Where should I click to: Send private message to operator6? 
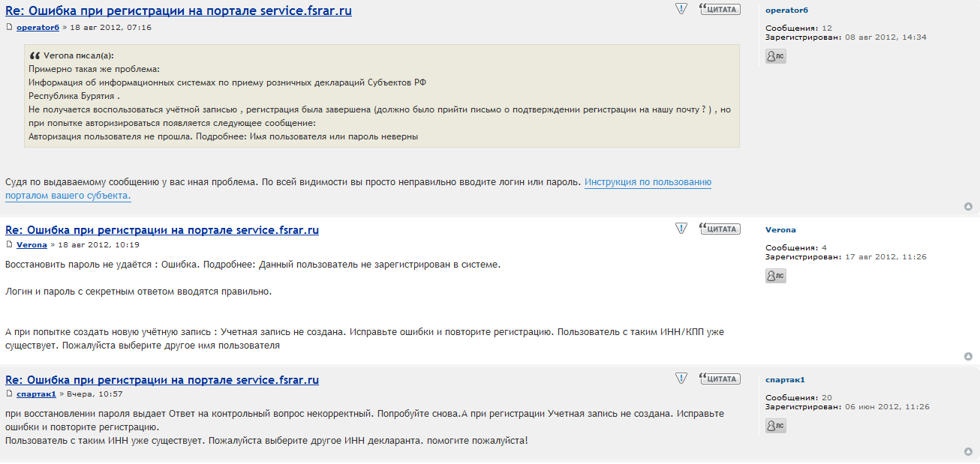[x=776, y=56]
